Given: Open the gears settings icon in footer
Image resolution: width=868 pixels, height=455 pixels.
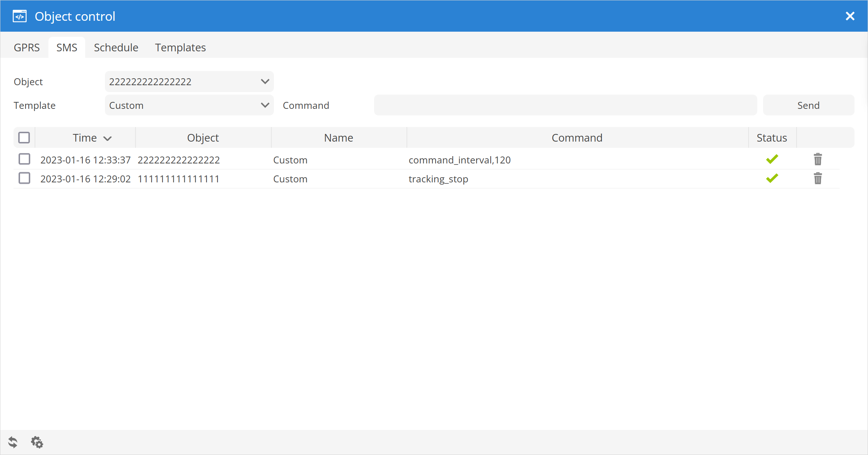Looking at the screenshot, I should pos(37,442).
